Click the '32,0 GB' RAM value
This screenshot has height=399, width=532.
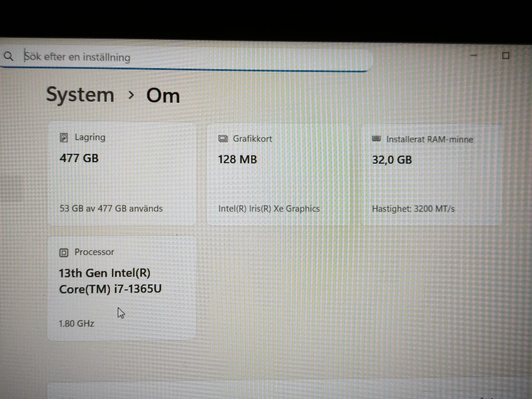click(x=392, y=160)
